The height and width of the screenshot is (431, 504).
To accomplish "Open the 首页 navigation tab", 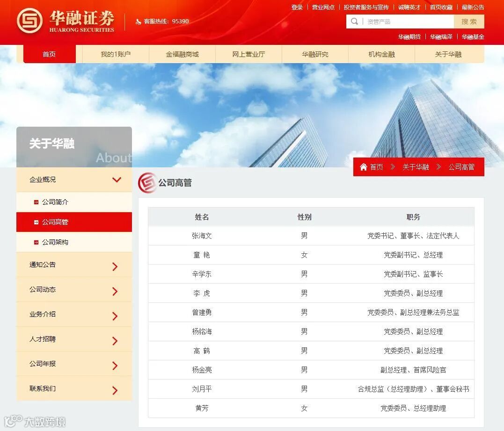I will (x=50, y=54).
